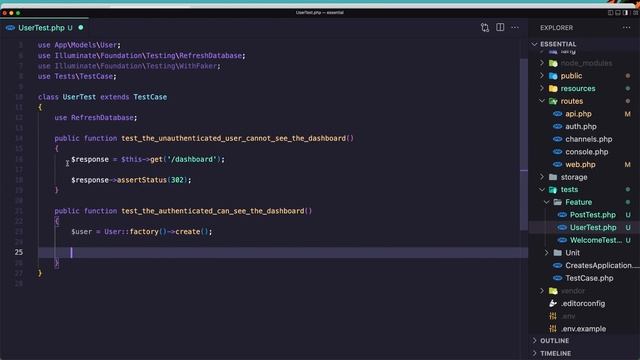Open the Customize Layout button in title bar
Image resolution: width=640 pixels, height=360 pixels.
click(x=635, y=13)
